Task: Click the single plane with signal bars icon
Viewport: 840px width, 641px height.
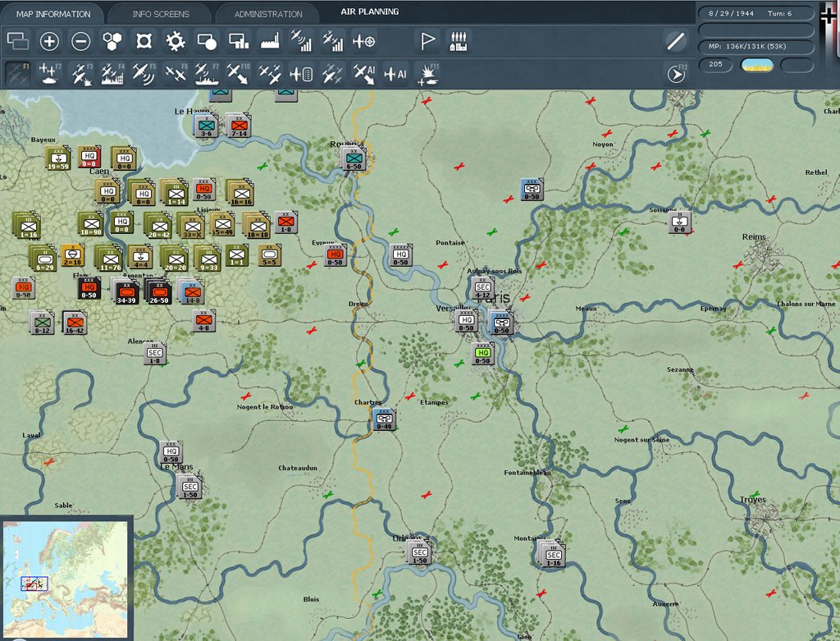Action: (302, 41)
